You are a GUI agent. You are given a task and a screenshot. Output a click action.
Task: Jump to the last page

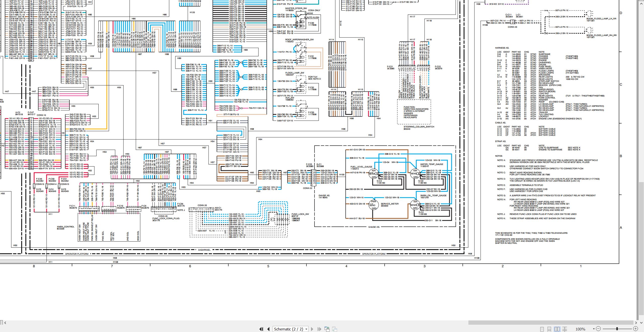click(x=319, y=329)
